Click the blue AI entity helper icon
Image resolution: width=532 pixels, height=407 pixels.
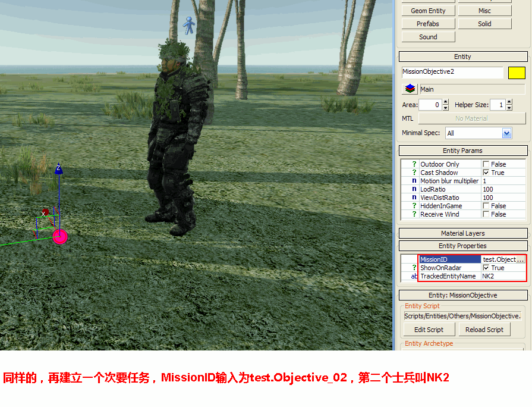point(189,26)
